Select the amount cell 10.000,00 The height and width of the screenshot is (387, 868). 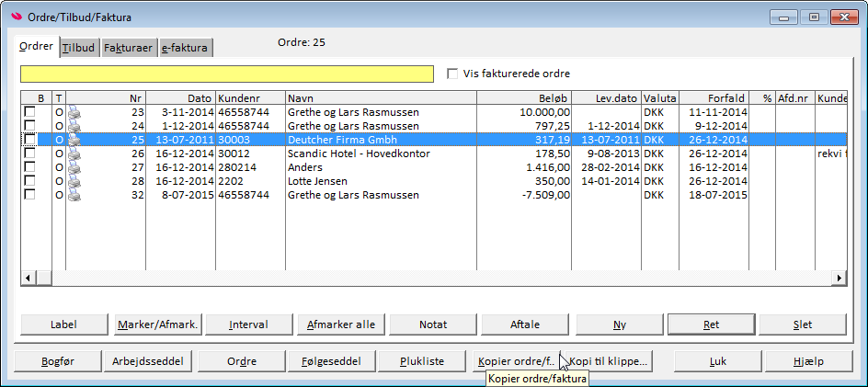coord(524,112)
